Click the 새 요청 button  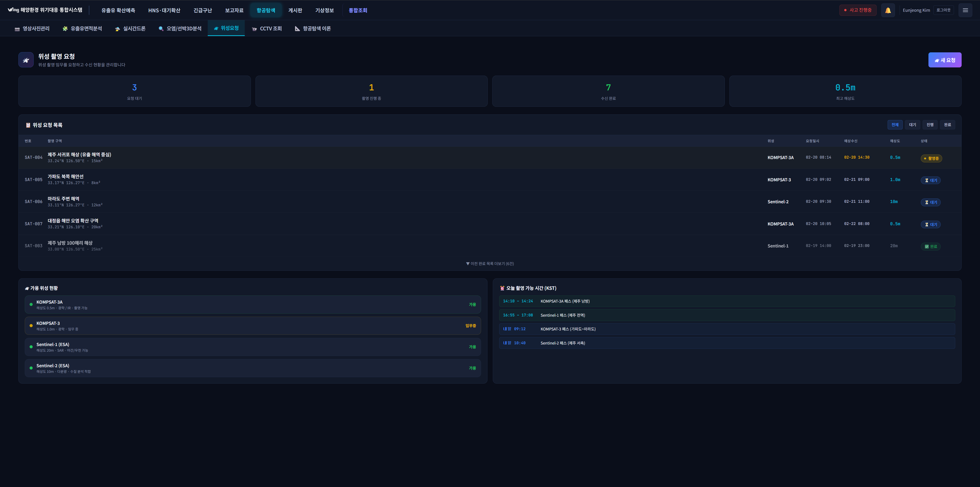pyautogui.click(x=945, y=60)
